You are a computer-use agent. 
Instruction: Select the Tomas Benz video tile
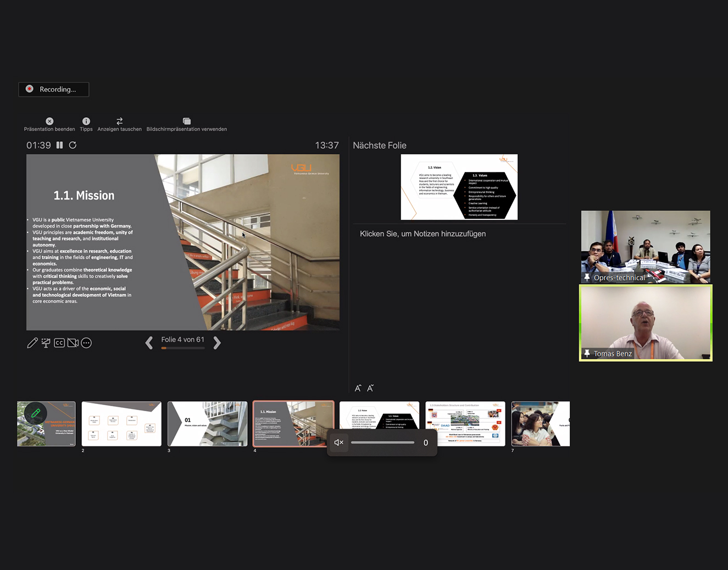point(646,323)
